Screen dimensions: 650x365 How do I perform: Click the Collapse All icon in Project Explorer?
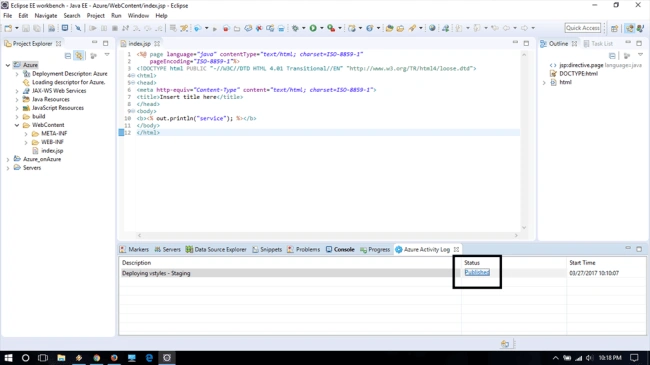click(68, 56)
